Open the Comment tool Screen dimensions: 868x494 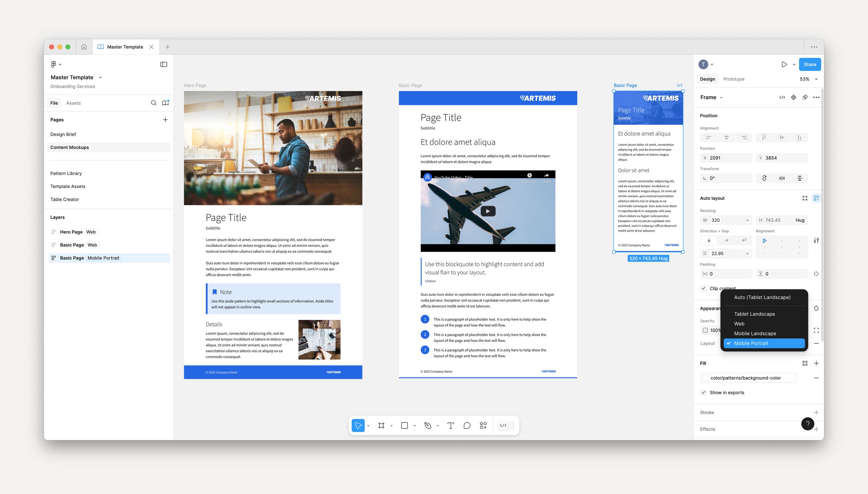[x=467, y=425]
